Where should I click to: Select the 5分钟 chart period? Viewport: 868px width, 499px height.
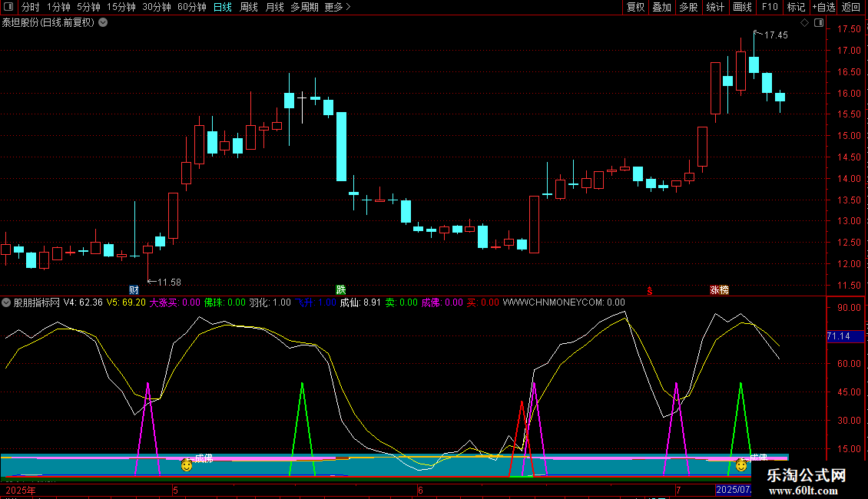88,7
